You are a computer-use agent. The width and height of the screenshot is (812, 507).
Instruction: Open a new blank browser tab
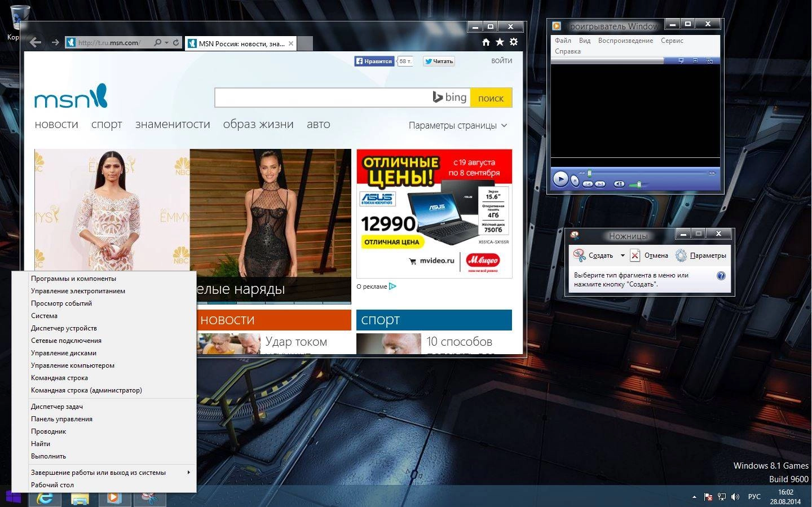(x=304, y=43)
